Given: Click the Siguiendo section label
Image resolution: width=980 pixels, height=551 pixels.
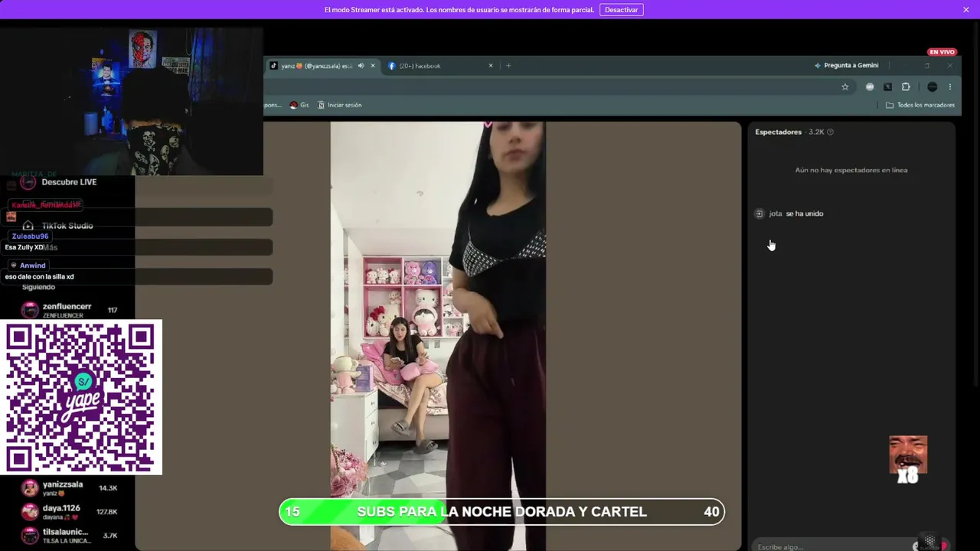Looking at the screenshot, I should click(x=38, y=287).
